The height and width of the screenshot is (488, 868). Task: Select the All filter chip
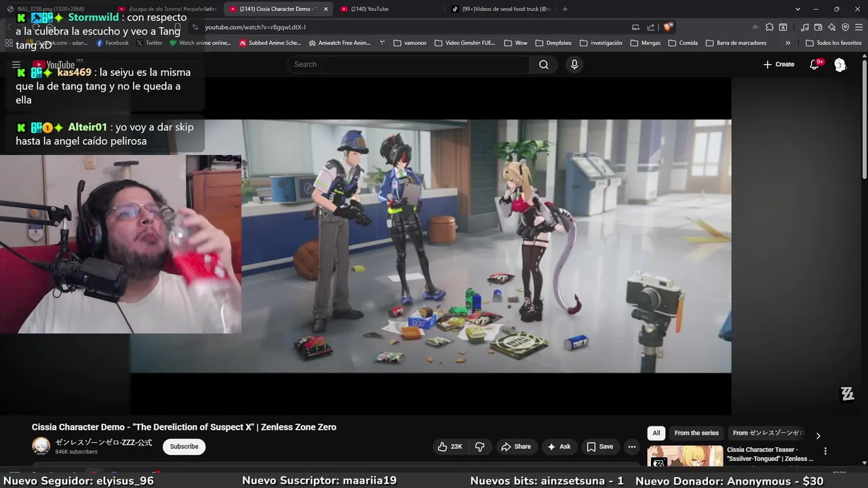[x=656, y=433]
